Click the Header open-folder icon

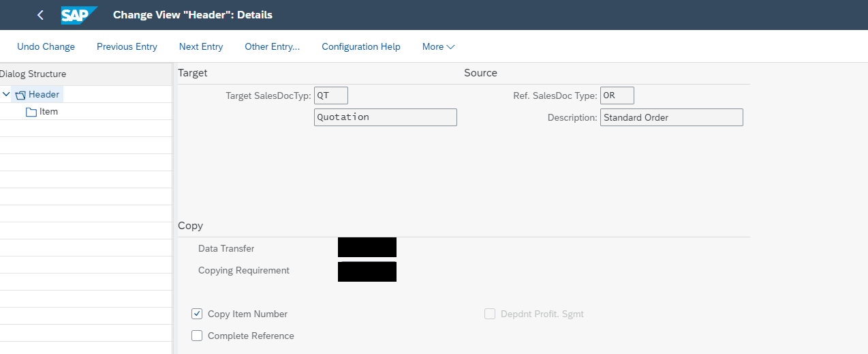[20, 95]
